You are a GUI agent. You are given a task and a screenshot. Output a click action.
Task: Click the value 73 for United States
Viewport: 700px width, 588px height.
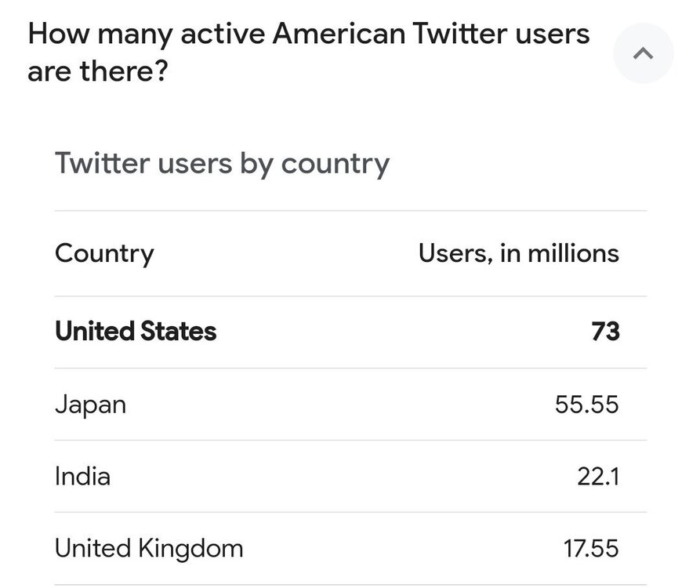605,331
